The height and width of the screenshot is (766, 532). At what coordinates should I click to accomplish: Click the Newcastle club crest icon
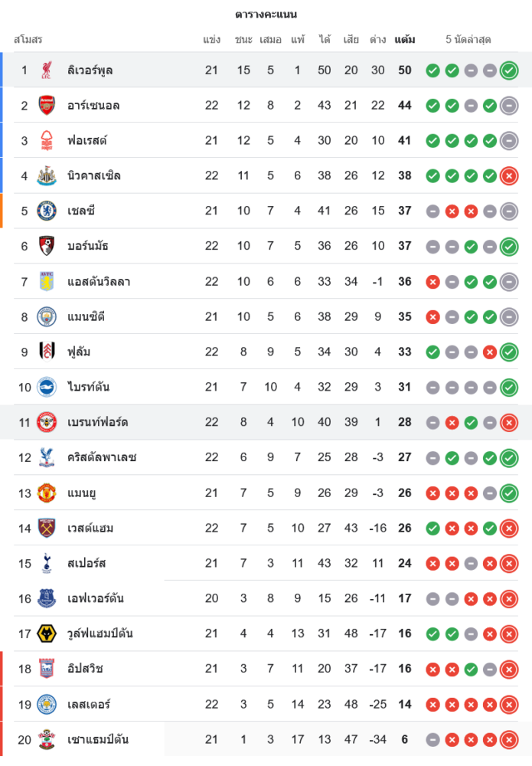(47, 176)
